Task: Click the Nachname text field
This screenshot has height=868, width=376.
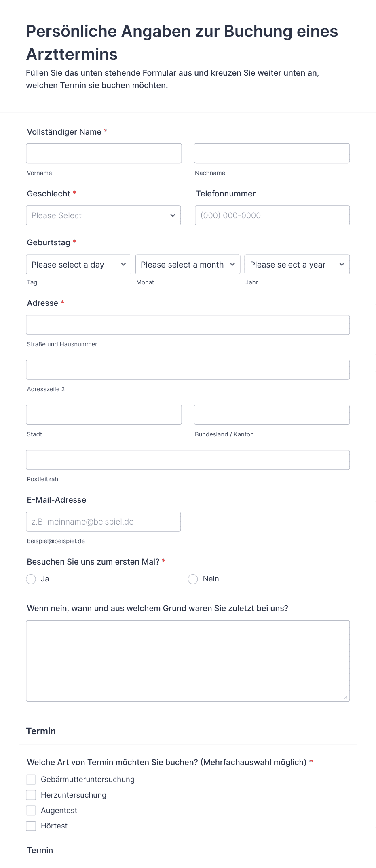Action: 272,154
